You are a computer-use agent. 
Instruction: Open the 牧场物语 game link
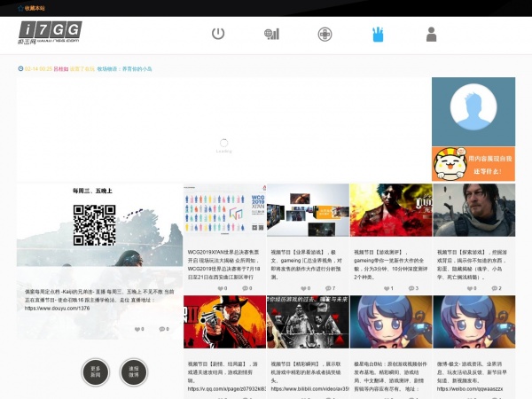click(x=124, y=69)
